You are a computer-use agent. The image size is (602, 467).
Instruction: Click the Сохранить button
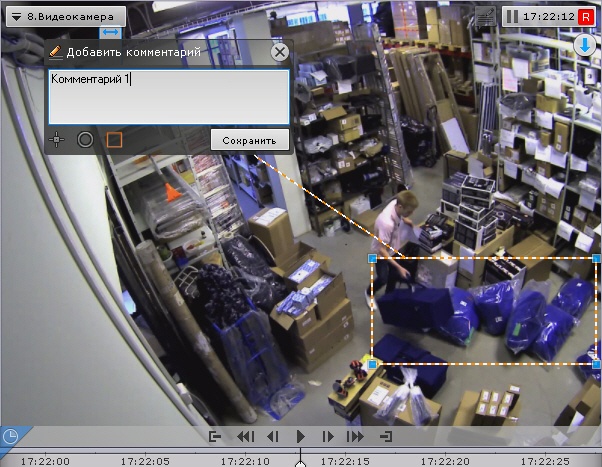250,140
